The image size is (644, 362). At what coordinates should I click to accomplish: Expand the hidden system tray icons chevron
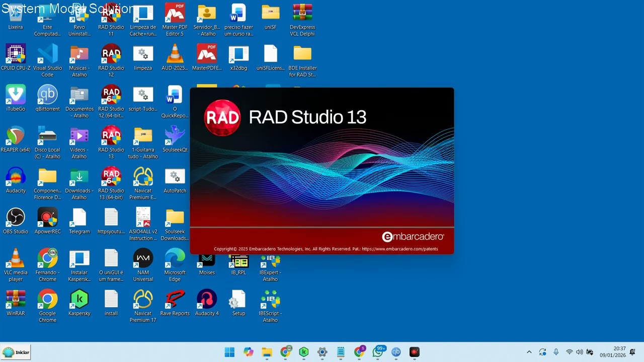point(529,352)
